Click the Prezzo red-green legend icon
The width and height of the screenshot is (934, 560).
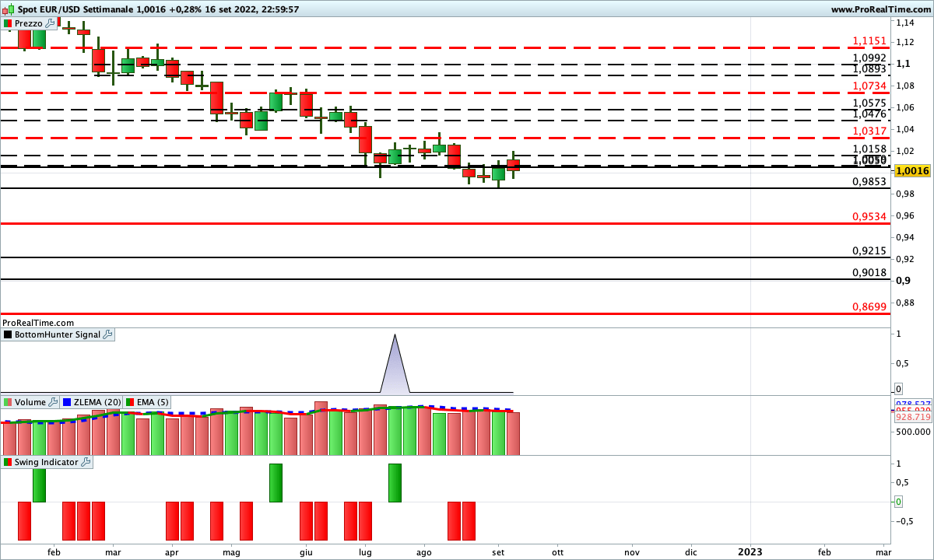point(8,23)
